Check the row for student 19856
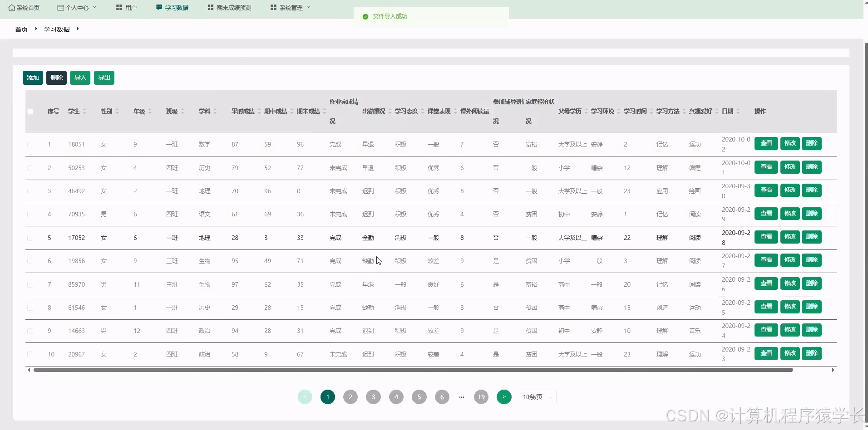The height and width of the screenshot is (430, 868). point(30,261)
